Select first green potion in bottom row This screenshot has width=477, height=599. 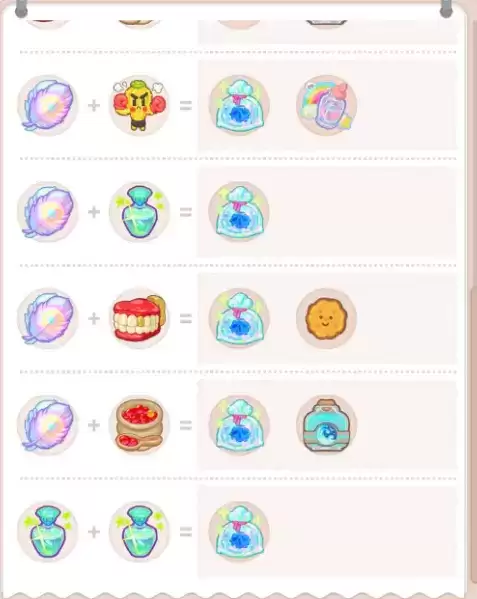pyautogui.click(x=48, y=531)
